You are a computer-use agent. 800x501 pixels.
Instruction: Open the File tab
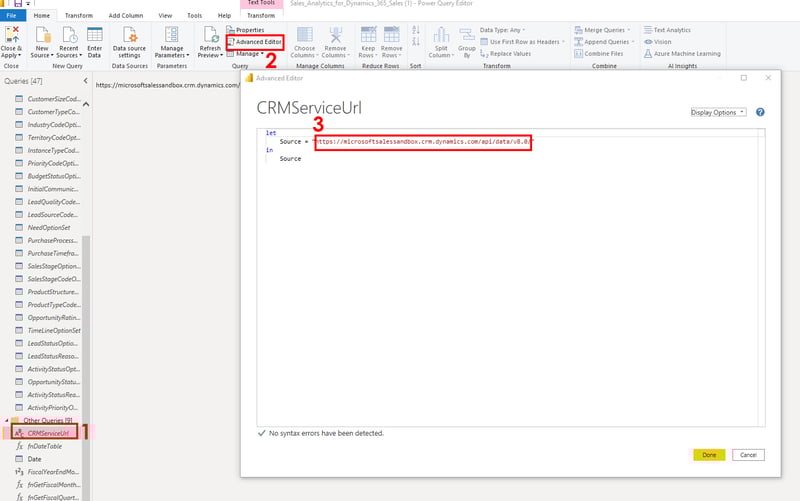tap(11, 15)
